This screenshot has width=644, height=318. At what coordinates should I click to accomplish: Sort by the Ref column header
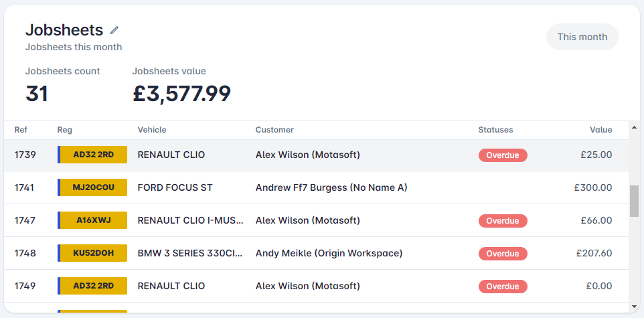(21, 130)
